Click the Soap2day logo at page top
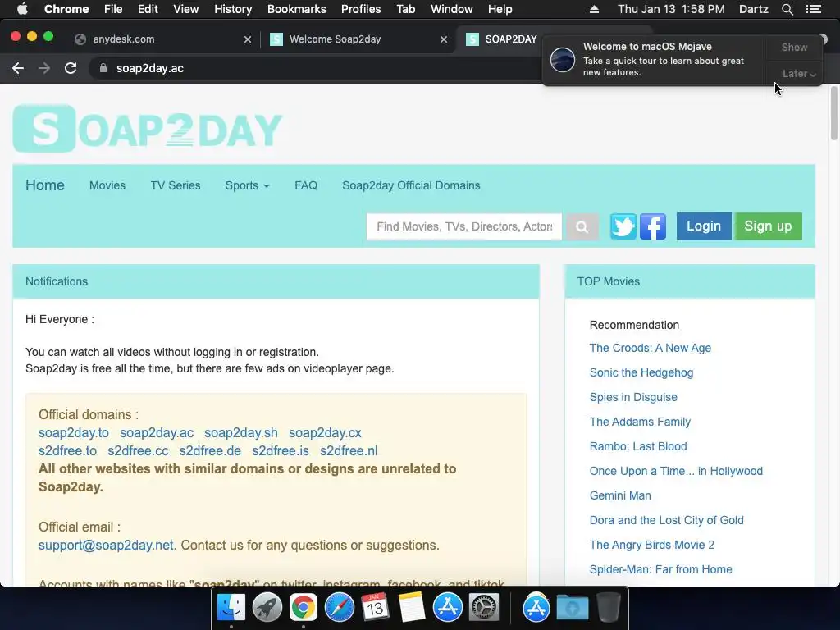The width and height of the screenshot is (840, 630). coord(148,129)
